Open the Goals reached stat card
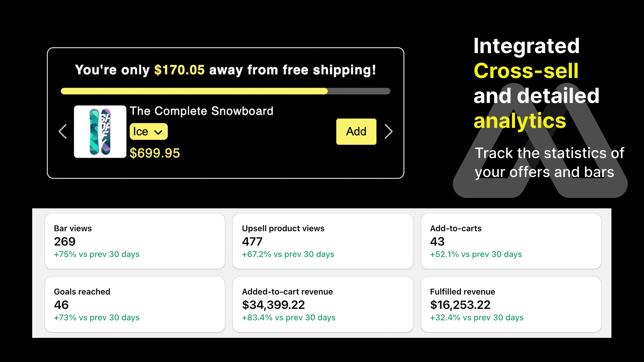644x362 pixels. point(135,304)
